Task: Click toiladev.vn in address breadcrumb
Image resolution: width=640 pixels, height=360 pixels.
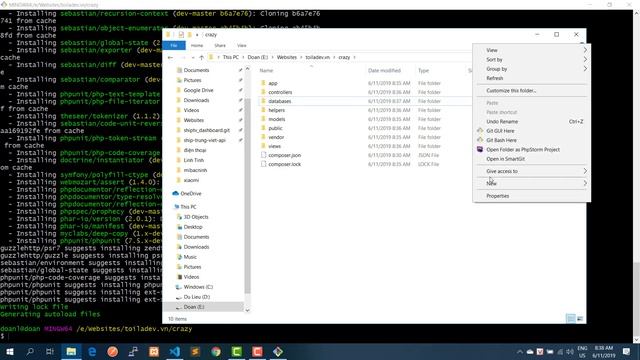Action: click(317, 57)
